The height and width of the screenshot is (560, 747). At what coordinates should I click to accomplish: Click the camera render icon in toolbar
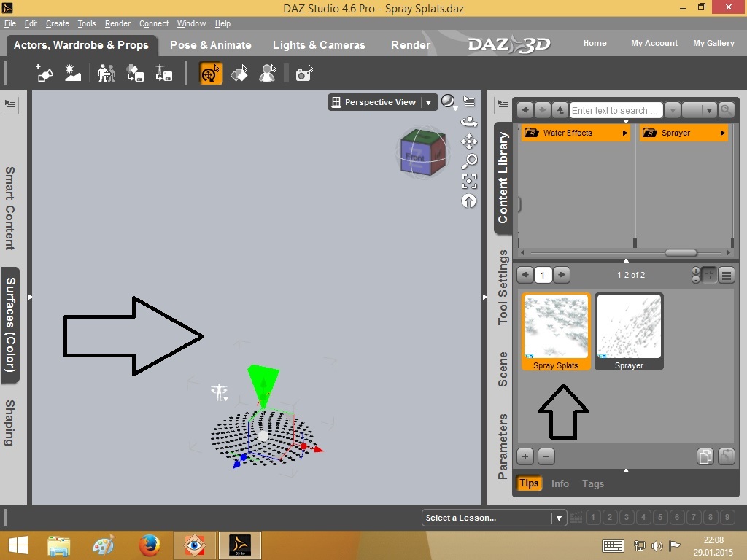point(304,74)
